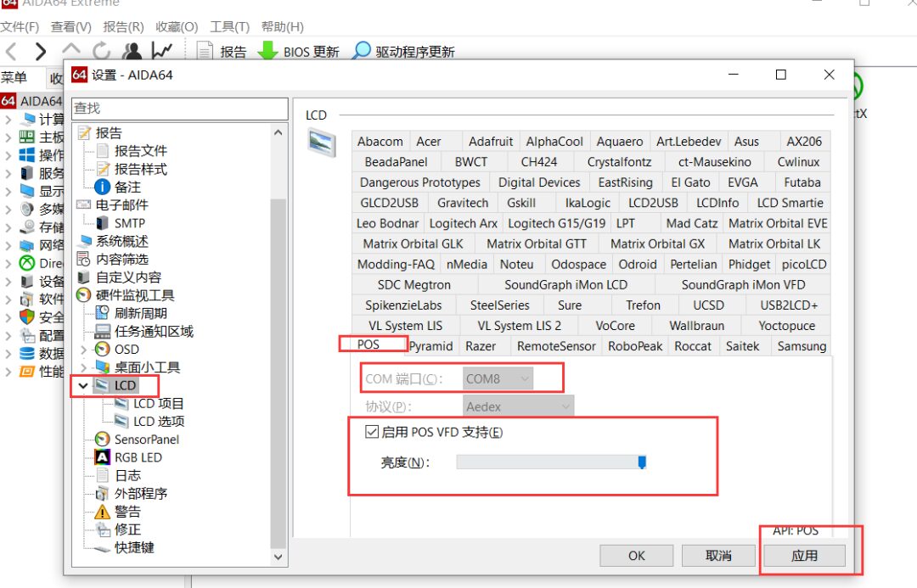This screenshot has height=588, width=917.
Task: Open the 查看(V) menu
Action: tap(70, 27)
